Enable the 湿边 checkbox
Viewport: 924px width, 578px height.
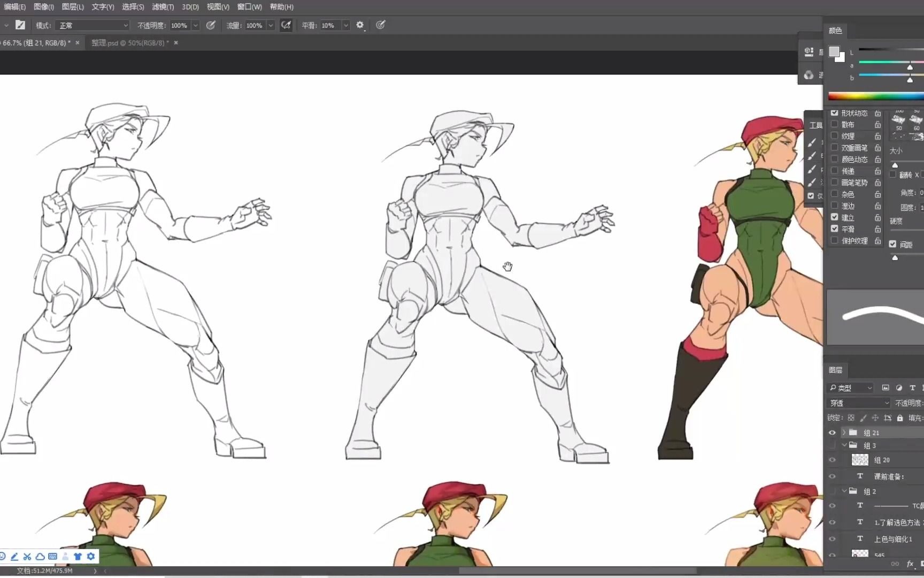[x=834, y=206]
